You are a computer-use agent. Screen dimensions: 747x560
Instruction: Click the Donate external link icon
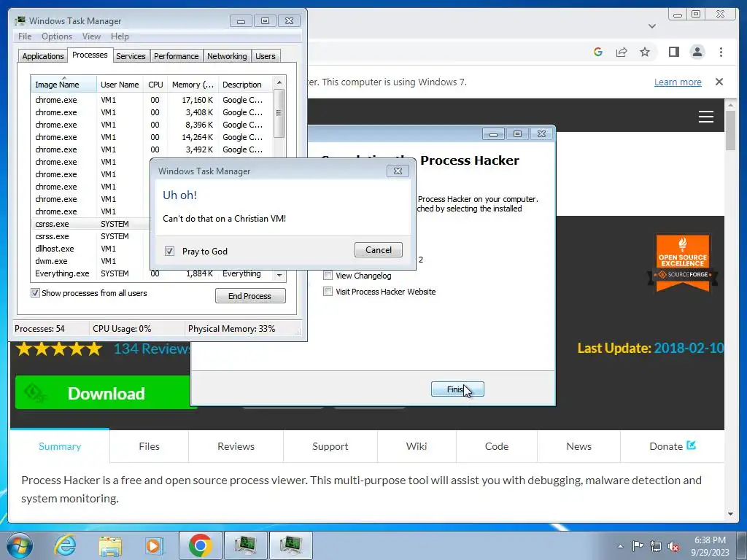click(692, 446)
